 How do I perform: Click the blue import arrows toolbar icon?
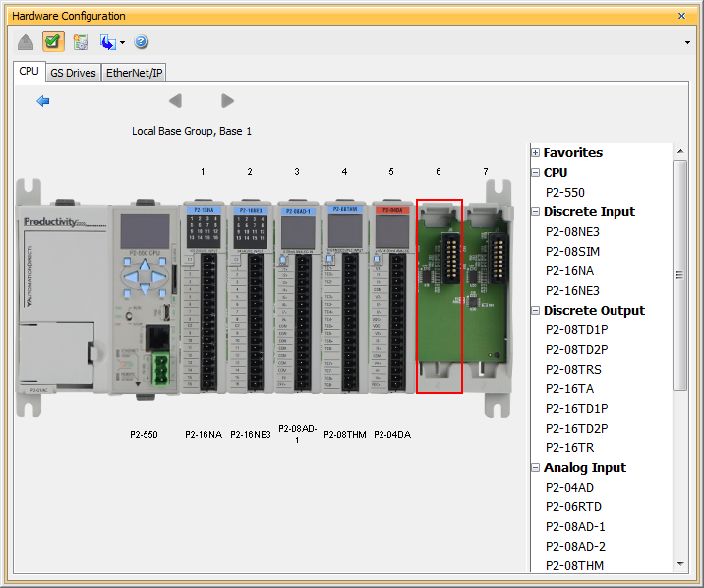pyautogui.click(x=106, y=42)
